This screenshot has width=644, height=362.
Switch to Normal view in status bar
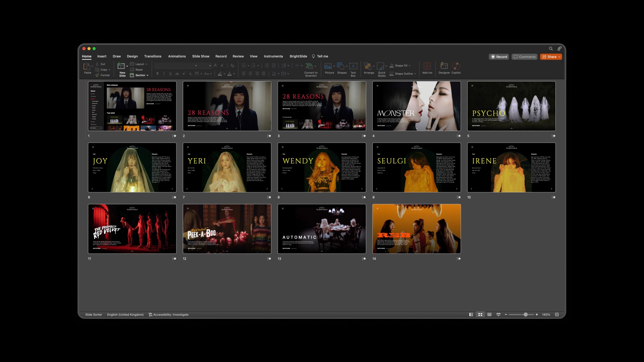click(471, 315)
